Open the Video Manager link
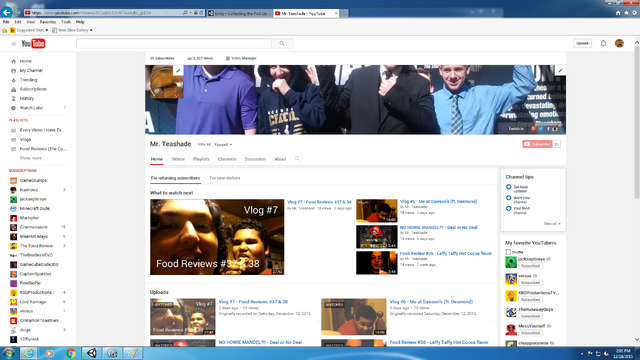 click(241, 58)
